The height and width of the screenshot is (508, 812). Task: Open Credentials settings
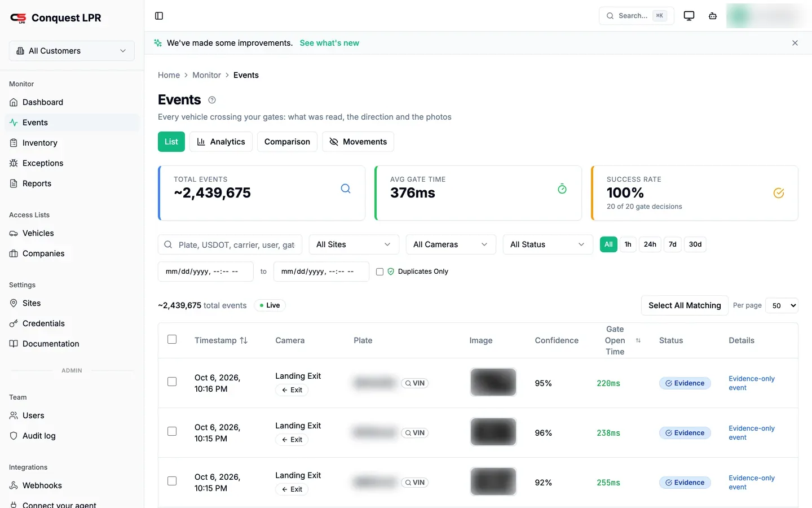pyautogui.click(x=72, y=323)
